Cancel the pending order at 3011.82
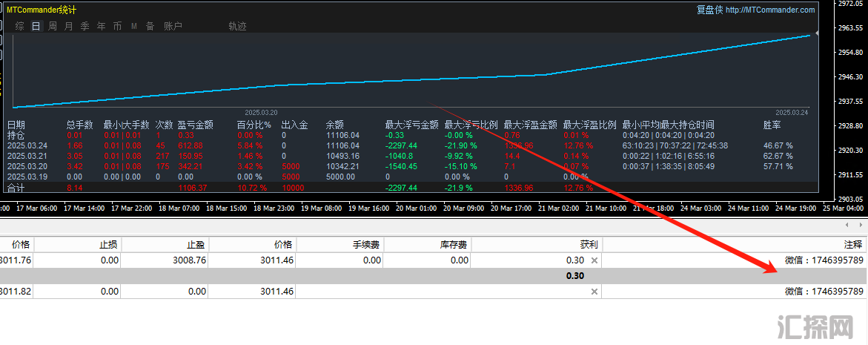The height and width of the screenshot is (345, 868). click(594, 292)
